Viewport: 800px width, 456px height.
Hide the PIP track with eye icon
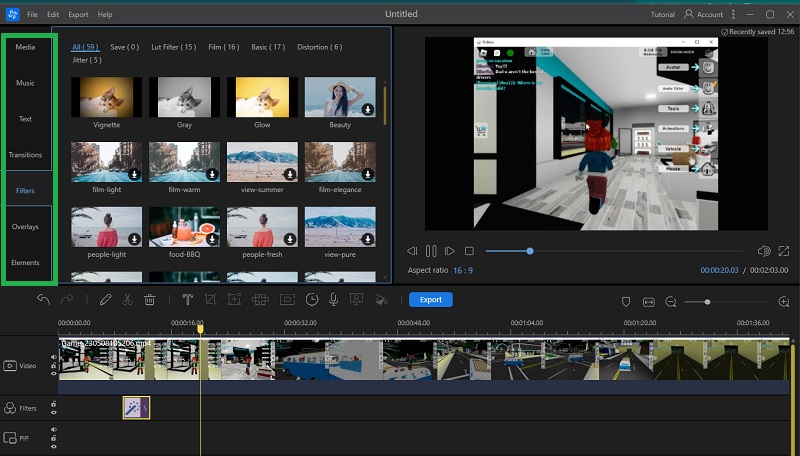(x=54, y=447)
